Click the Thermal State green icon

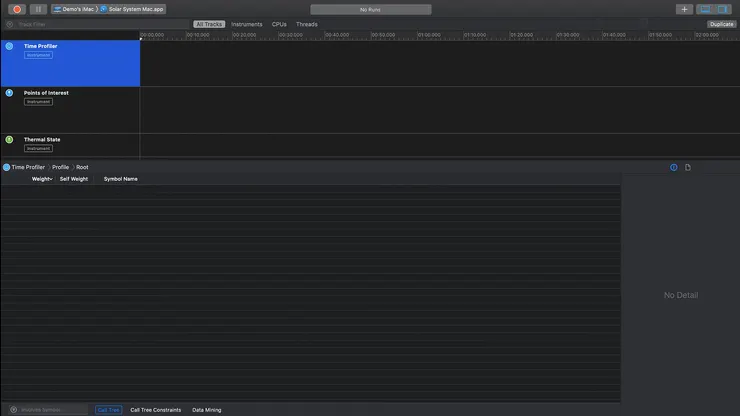coord(9,140)
